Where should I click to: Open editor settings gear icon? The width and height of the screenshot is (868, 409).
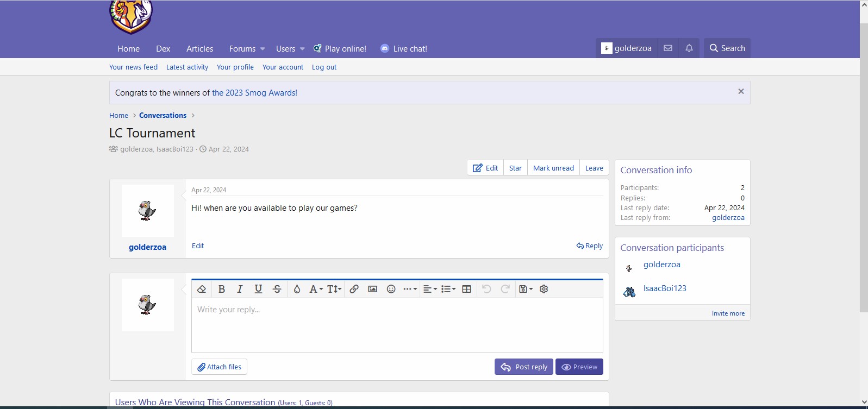point(544,289)
